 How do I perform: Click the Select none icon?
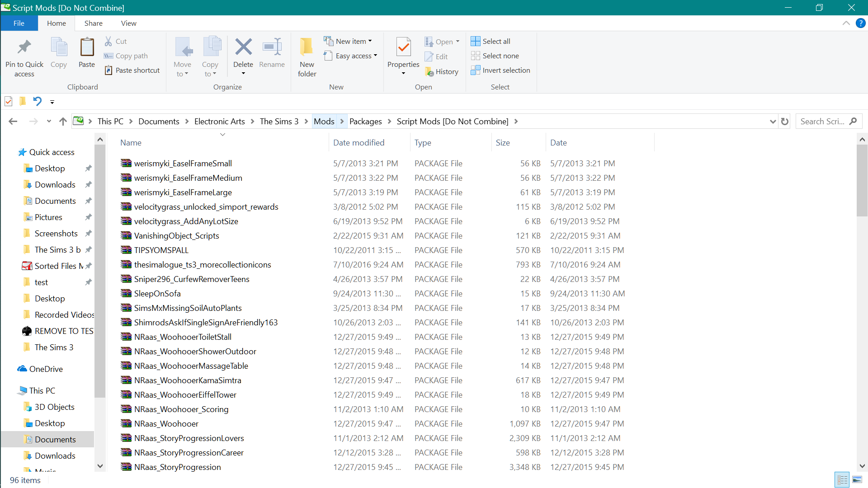point(476,56)
